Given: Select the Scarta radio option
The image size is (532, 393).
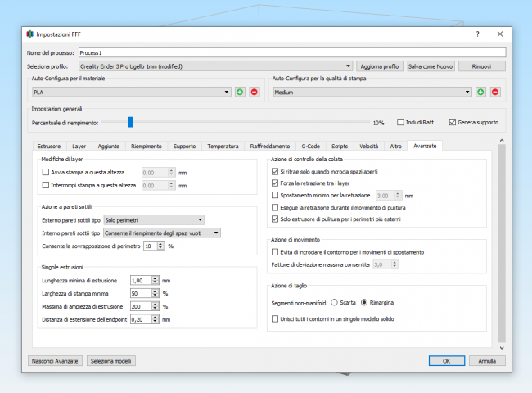Looking at the screenshot, I should (335, 302).
